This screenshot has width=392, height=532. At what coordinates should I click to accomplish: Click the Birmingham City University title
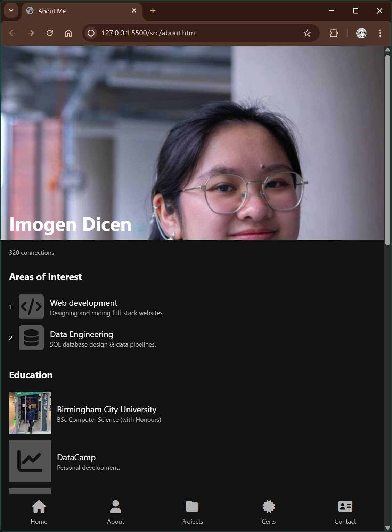(107, 410)
